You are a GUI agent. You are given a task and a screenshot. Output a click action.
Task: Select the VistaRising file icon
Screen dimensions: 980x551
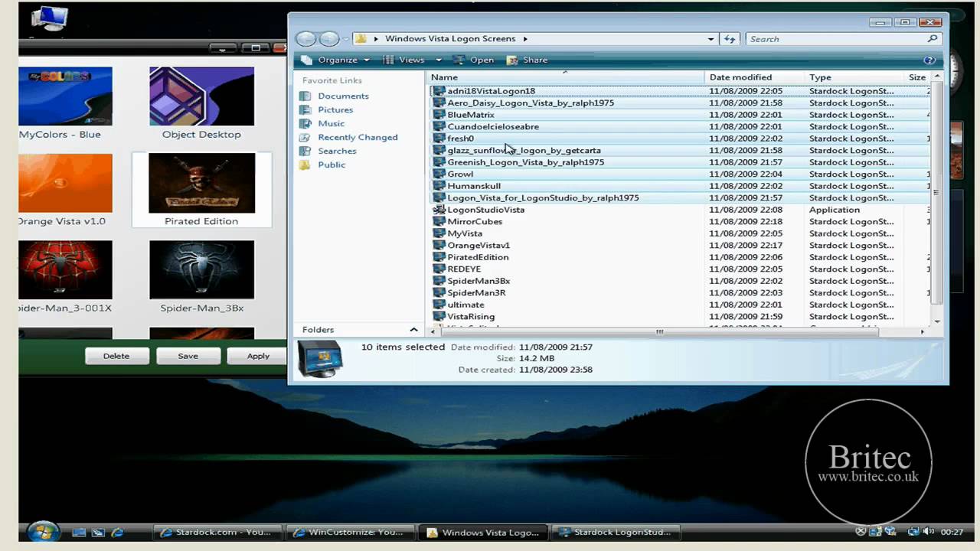[x=439, y=316]
